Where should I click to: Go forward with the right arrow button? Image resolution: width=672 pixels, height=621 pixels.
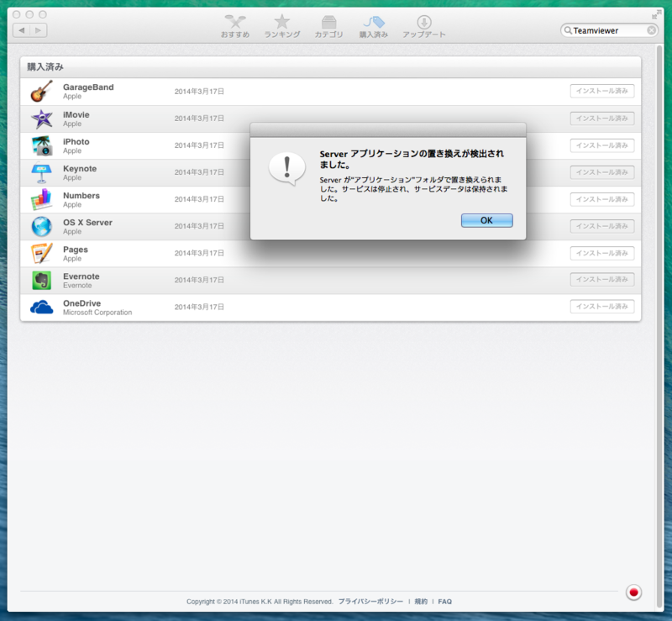(x=39, y=30)
